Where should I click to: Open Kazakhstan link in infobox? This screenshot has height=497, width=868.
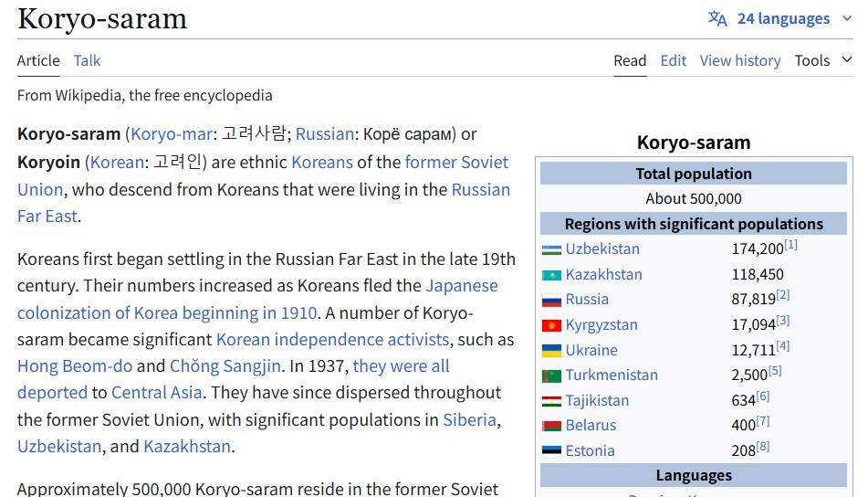[604, 275]
